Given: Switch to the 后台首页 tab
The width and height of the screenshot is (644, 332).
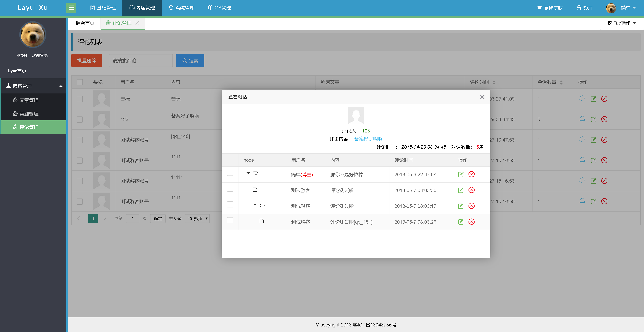Looking at the screenshot, I should pos(85,23).
